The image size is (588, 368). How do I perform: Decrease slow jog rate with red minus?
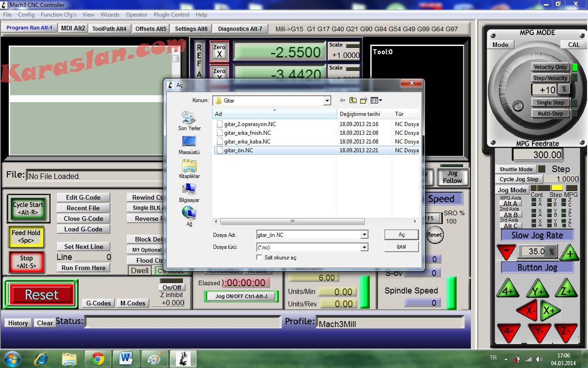[x=506, y=252]
